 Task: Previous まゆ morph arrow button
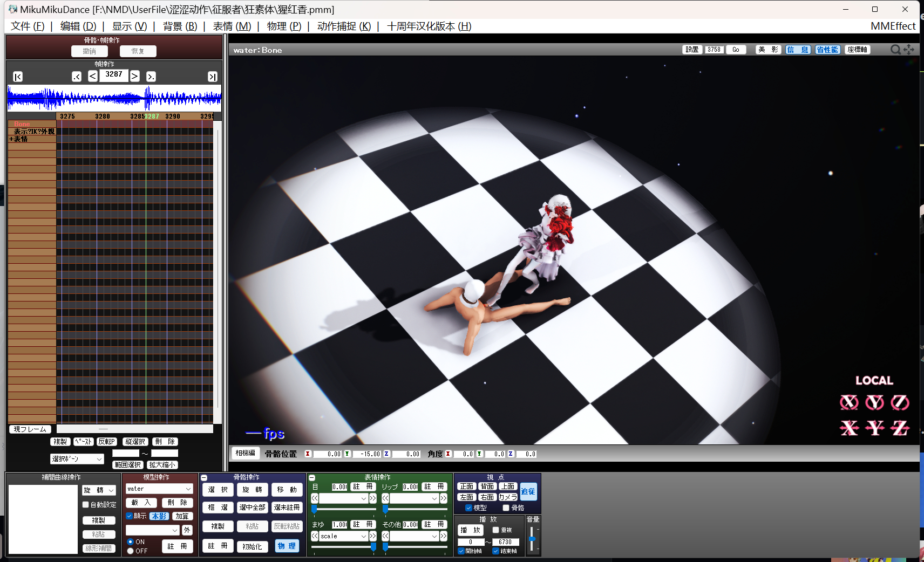315,536
